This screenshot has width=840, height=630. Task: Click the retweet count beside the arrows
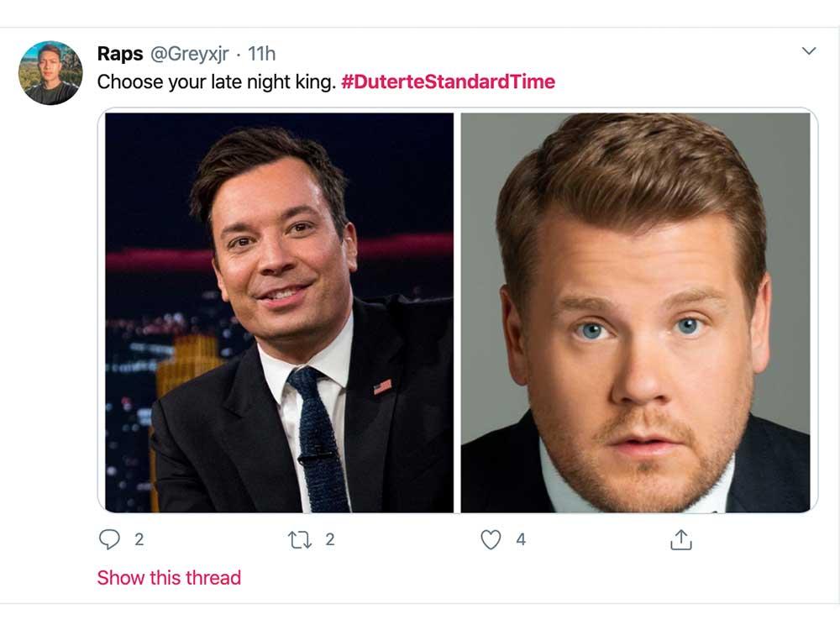point(330,540)
